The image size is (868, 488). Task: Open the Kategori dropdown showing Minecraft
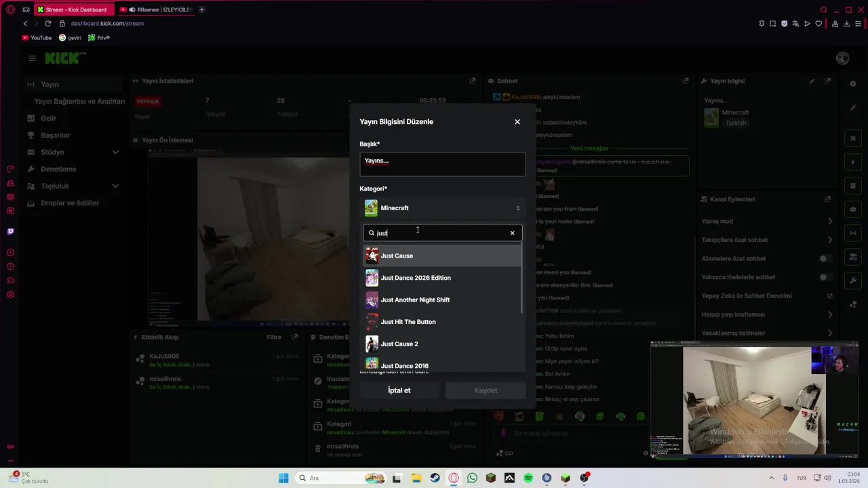coord(442,208)
